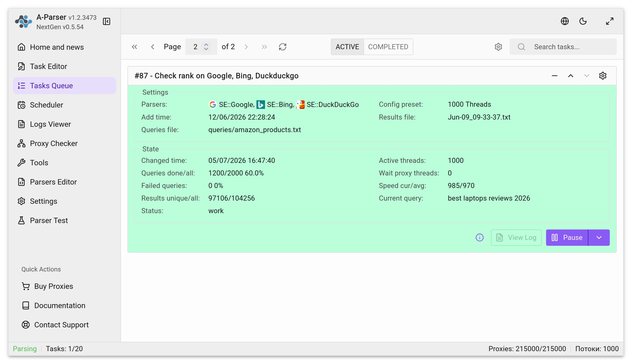Click Queries done value 1200/2000 60.0%
This screenshot has height=364, width=632.
point(236,173)
